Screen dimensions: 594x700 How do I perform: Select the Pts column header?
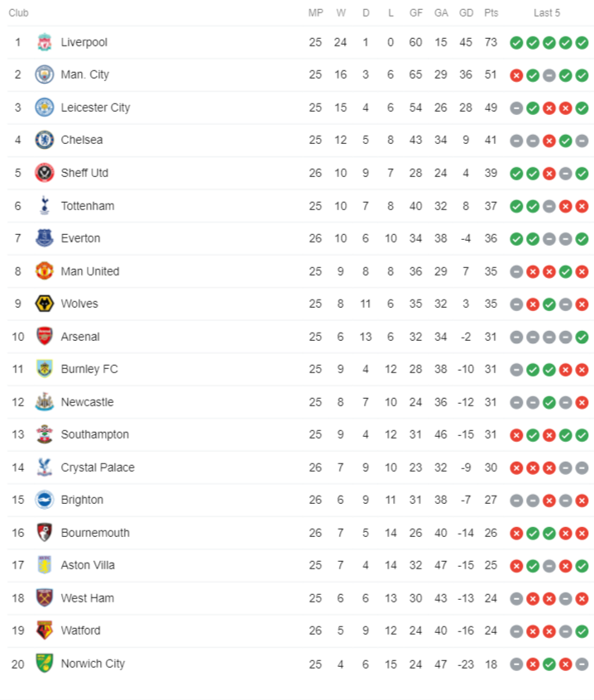tap(491, 13)
